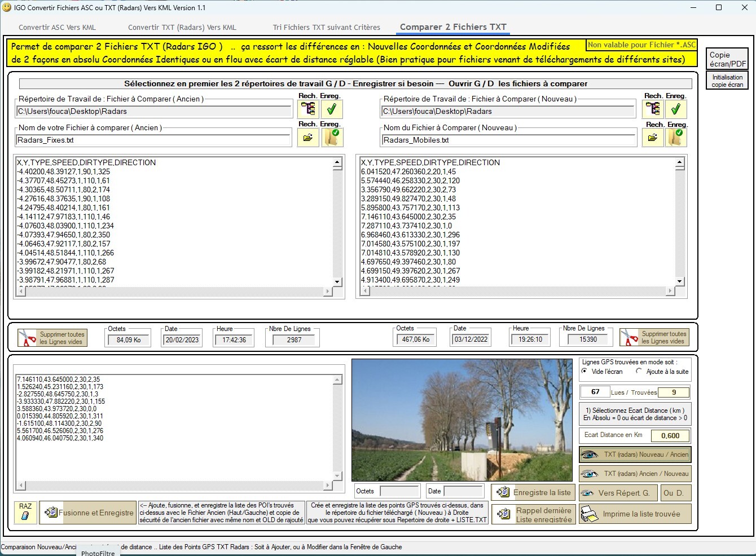Switch to Convertir TXT (Radars) Vers KML tab
This screenshot has height=556, width=756.
pos(182,27)
